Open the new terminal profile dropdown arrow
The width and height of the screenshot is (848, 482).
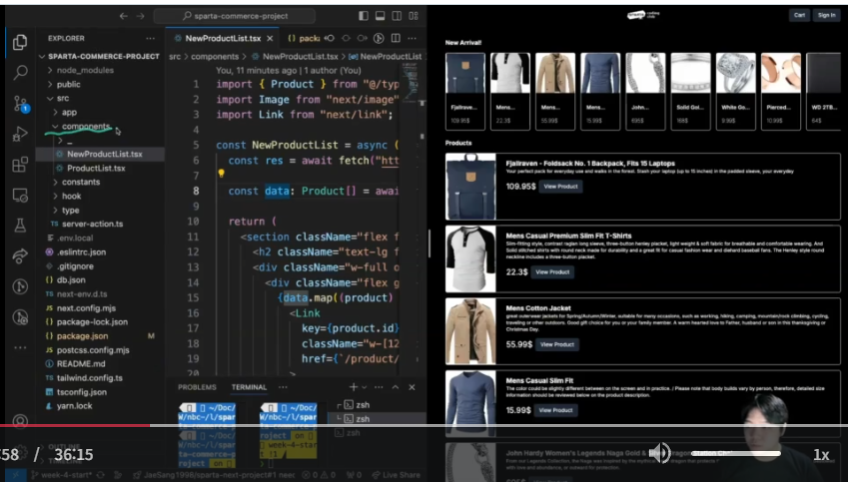tap(365, 387)
